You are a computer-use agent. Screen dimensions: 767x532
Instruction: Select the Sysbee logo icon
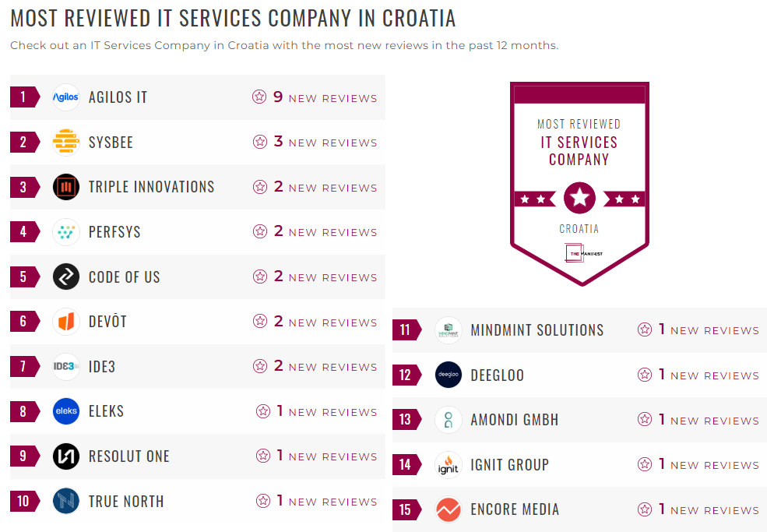66,142
